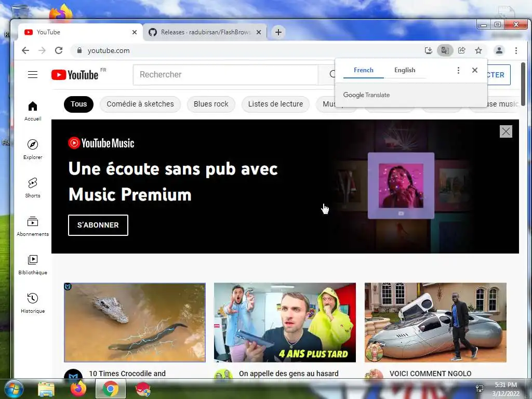Open Historique in the sidebar

click(33, 303)
